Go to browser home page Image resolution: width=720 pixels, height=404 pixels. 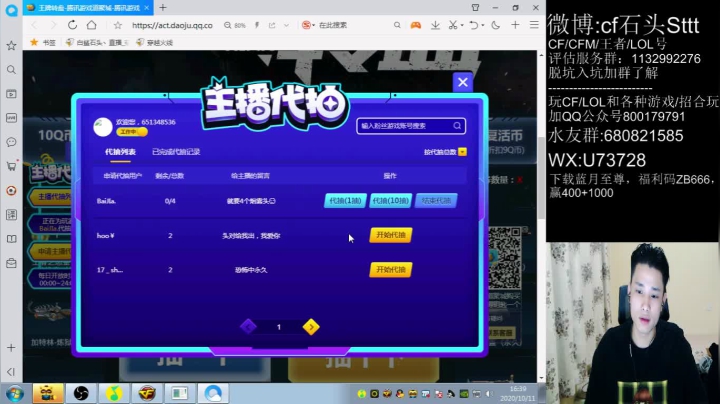pos(92,25)
